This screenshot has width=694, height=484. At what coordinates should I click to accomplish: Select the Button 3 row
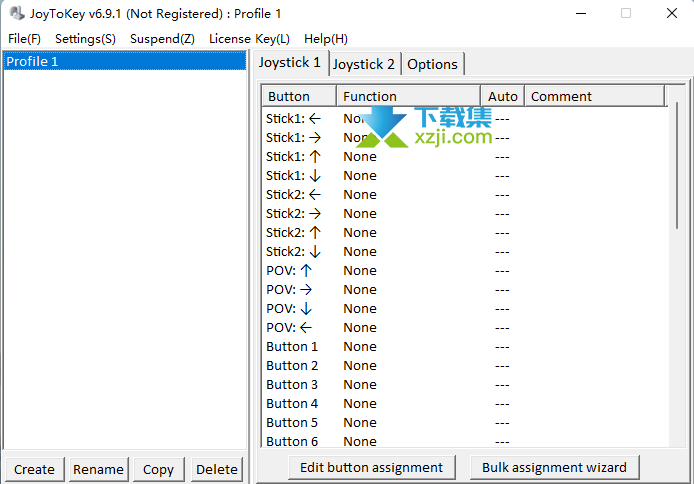(463, 385)
